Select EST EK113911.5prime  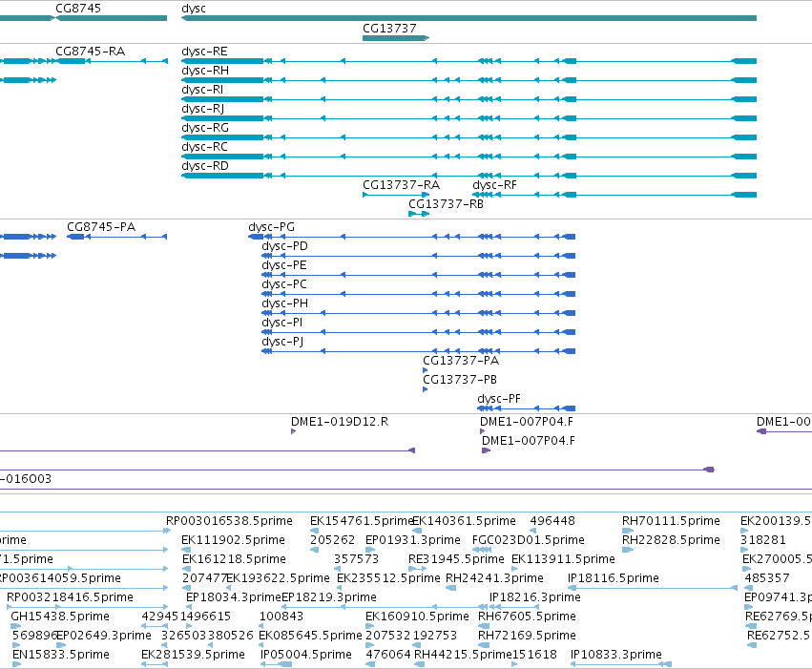563,559
